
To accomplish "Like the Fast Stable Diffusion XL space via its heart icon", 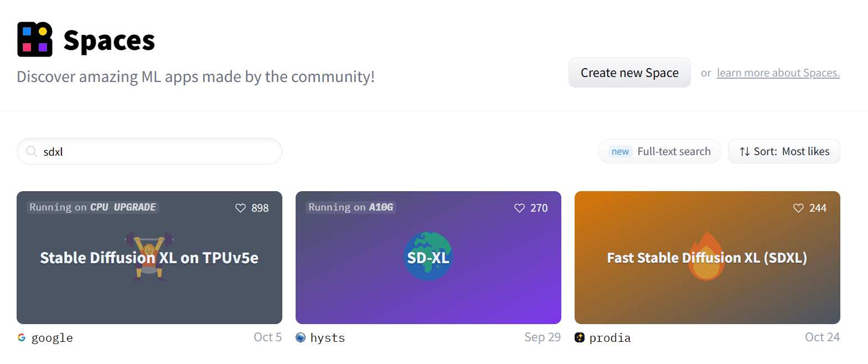I will click(798, 208).
